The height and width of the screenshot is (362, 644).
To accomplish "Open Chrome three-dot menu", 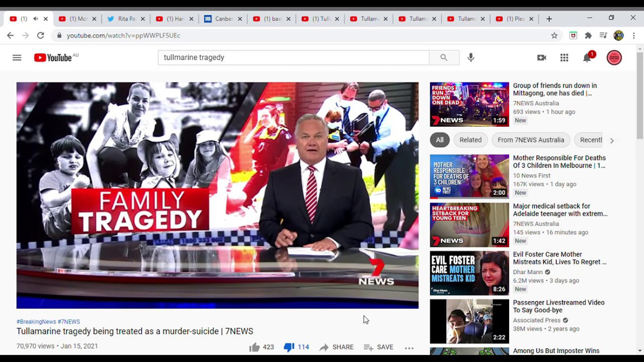I will (634, 36).
